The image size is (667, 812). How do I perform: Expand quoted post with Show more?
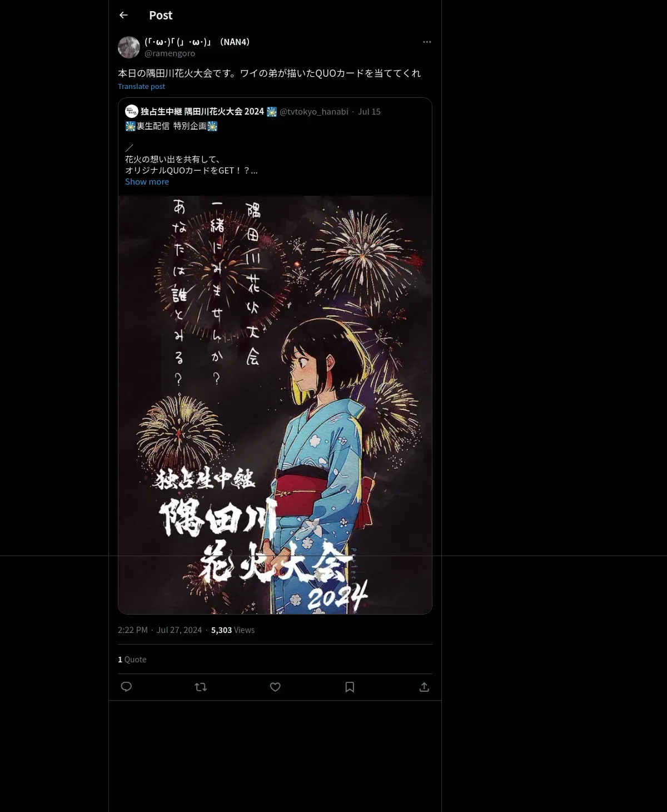(147, 181)
